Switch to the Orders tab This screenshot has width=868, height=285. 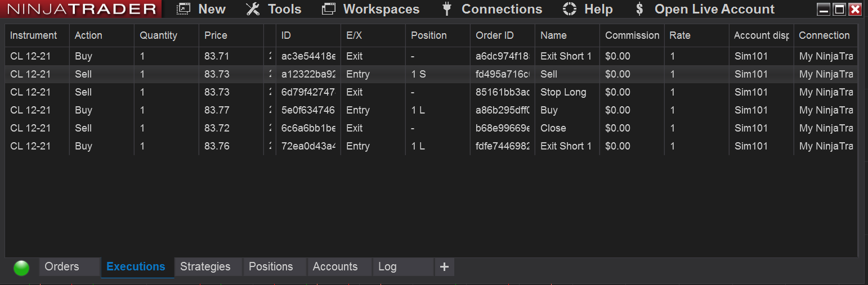click(62, 267)
